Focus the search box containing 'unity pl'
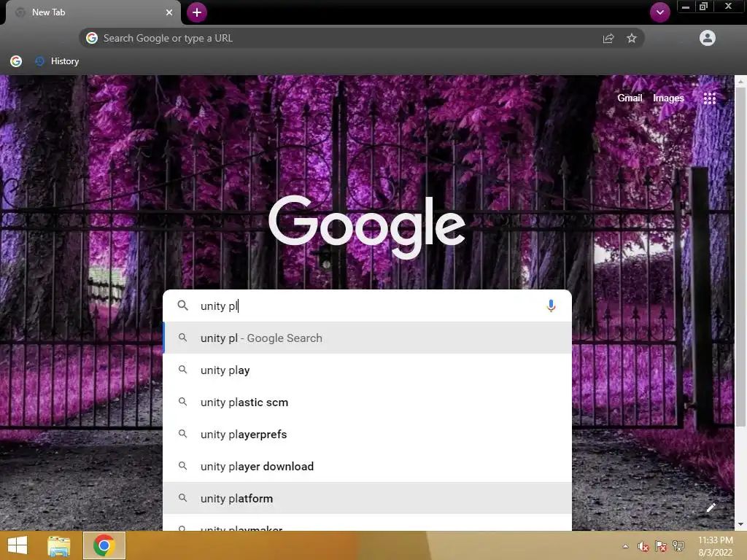The width and height of the screenshot is (747, 560). coord(367,306)
